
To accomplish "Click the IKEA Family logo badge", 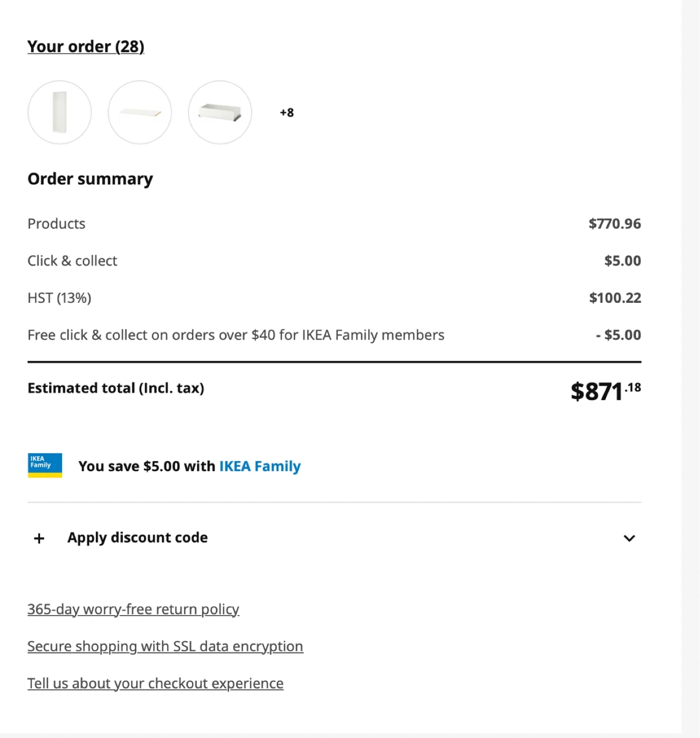I will coord(45,465).
